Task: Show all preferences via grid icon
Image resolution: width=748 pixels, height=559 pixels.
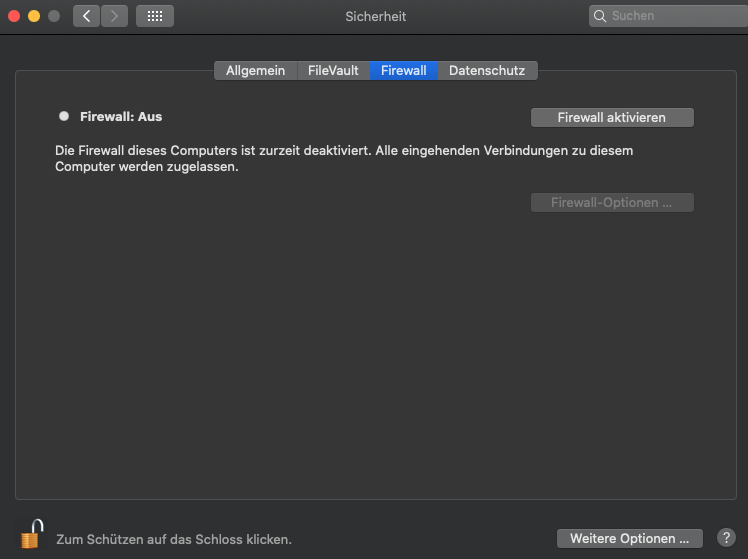Action: coord(154,16)
